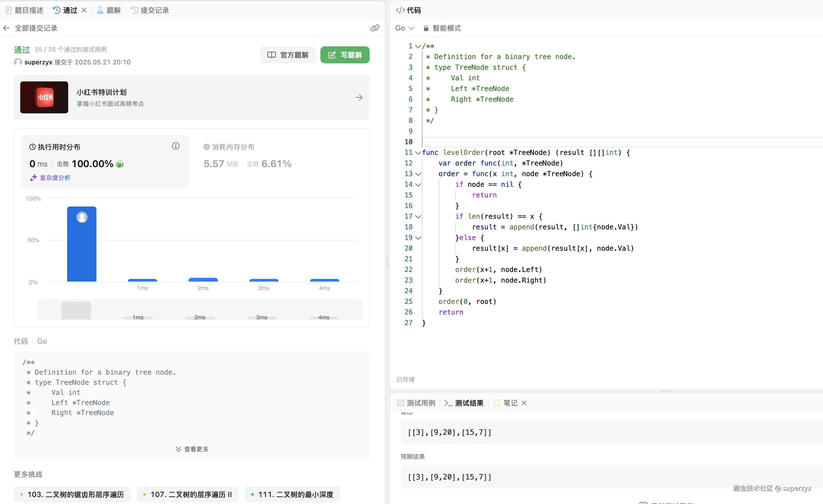The height and width of the screenshot is (504, 823).
Task: Click the submitter avatar next to superzyx
Action: (x=18, y=62)
